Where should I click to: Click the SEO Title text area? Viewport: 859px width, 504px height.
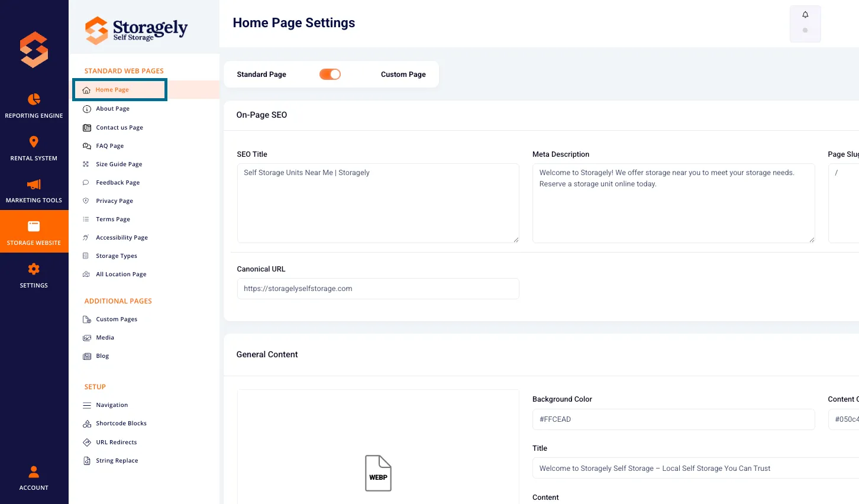click(378, 203)
